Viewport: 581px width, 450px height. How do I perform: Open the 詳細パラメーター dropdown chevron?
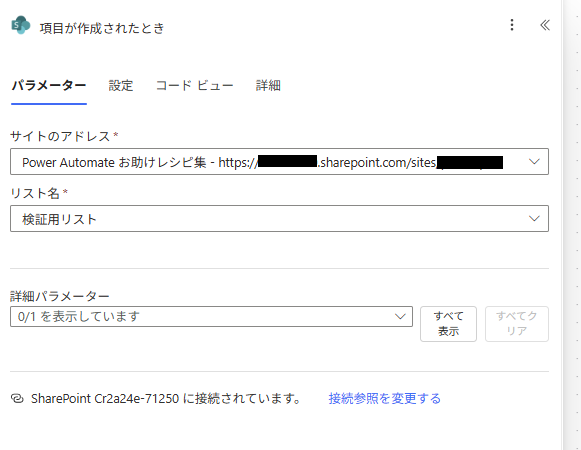coord(400,317)
